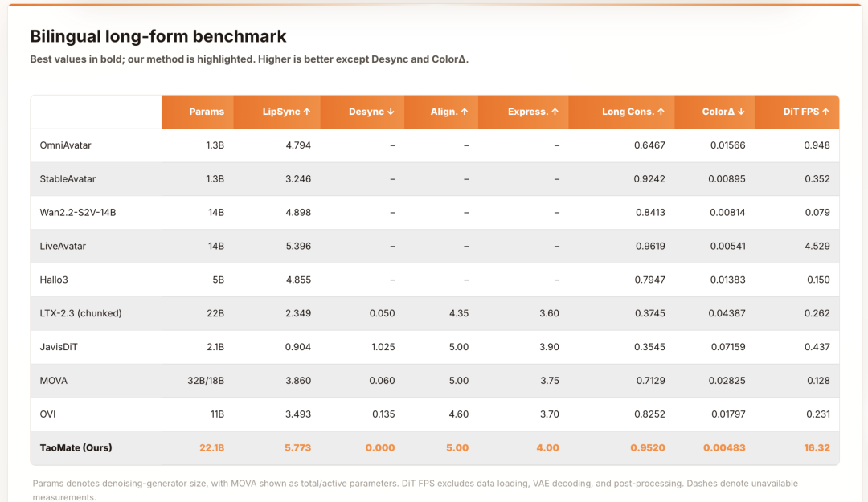Click LTX-2.3's params value 22B

point(215,313)
